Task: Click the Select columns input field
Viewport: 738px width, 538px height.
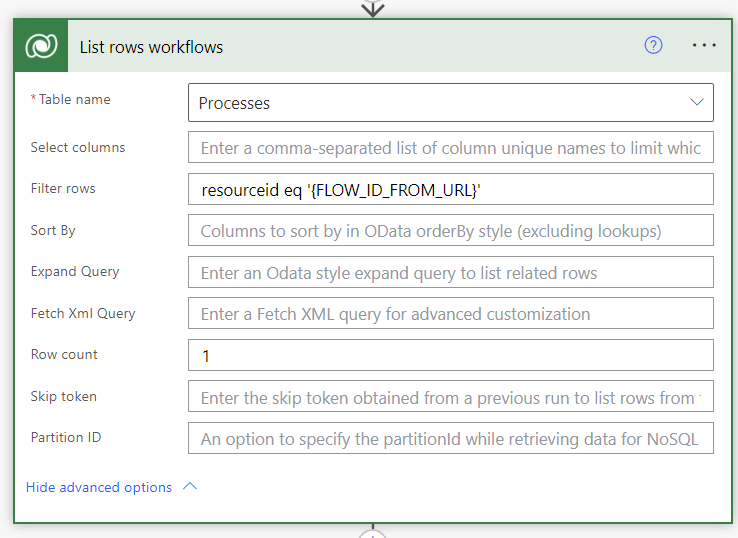Action: point(450,147)
